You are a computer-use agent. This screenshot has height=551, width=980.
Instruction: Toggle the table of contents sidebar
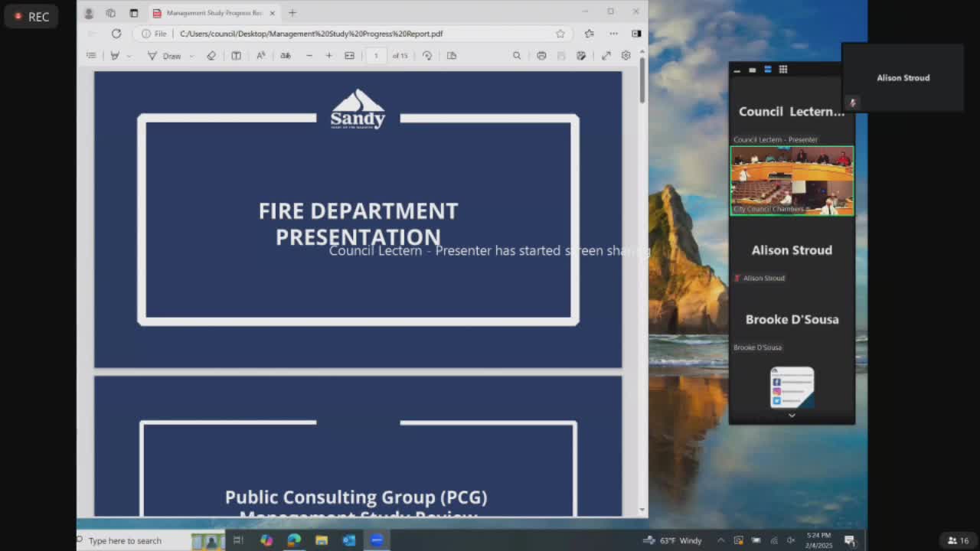91,55
